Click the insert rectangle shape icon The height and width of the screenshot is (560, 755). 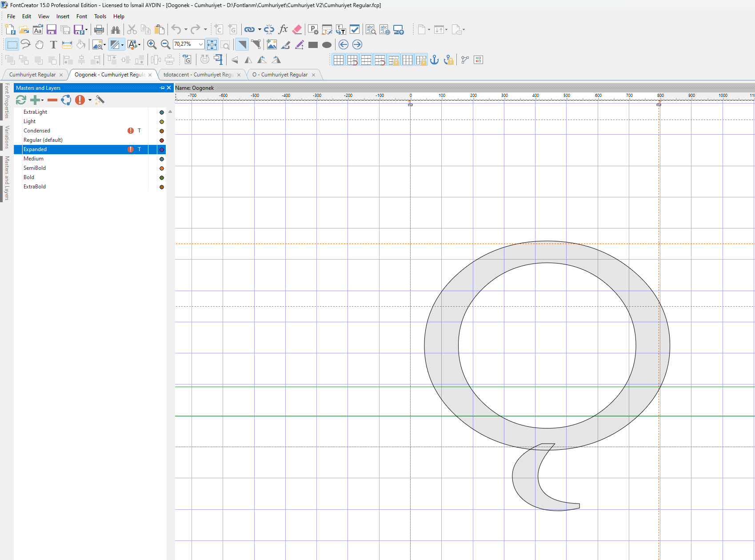tap(313, 44)
